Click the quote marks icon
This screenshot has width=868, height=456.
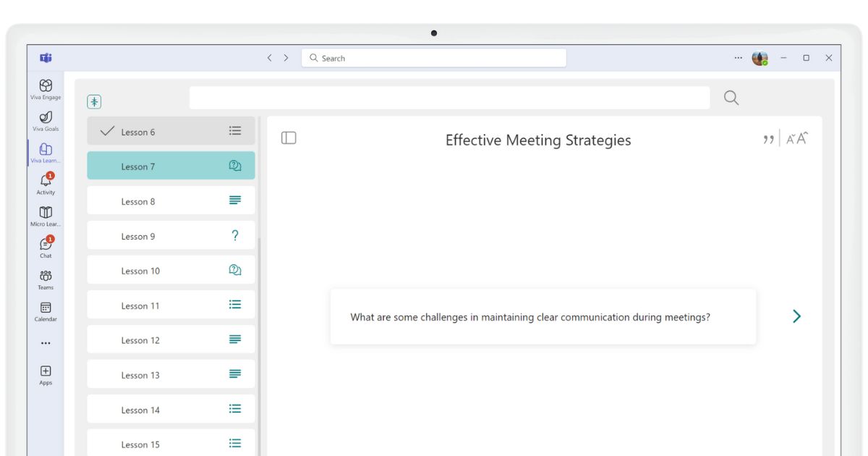pyautogui.click(x=769, y=139)
